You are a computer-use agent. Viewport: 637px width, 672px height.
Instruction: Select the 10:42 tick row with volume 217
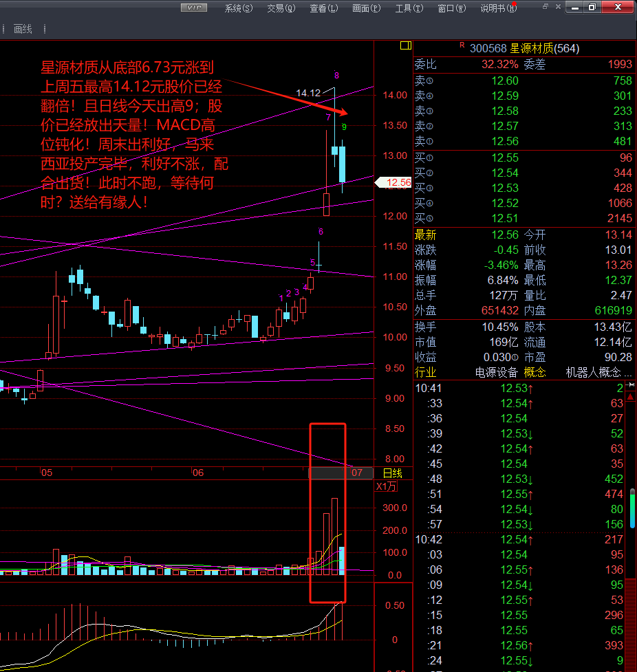519,539
